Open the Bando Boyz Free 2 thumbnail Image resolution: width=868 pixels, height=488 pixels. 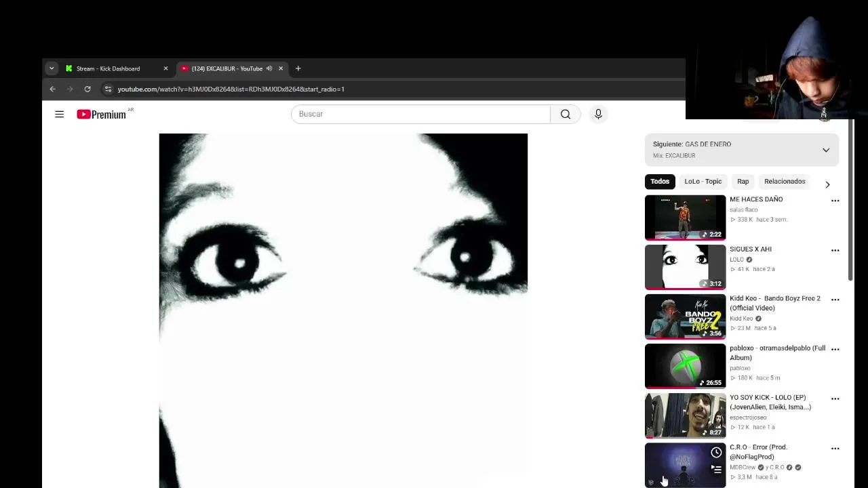pos(685,317)
